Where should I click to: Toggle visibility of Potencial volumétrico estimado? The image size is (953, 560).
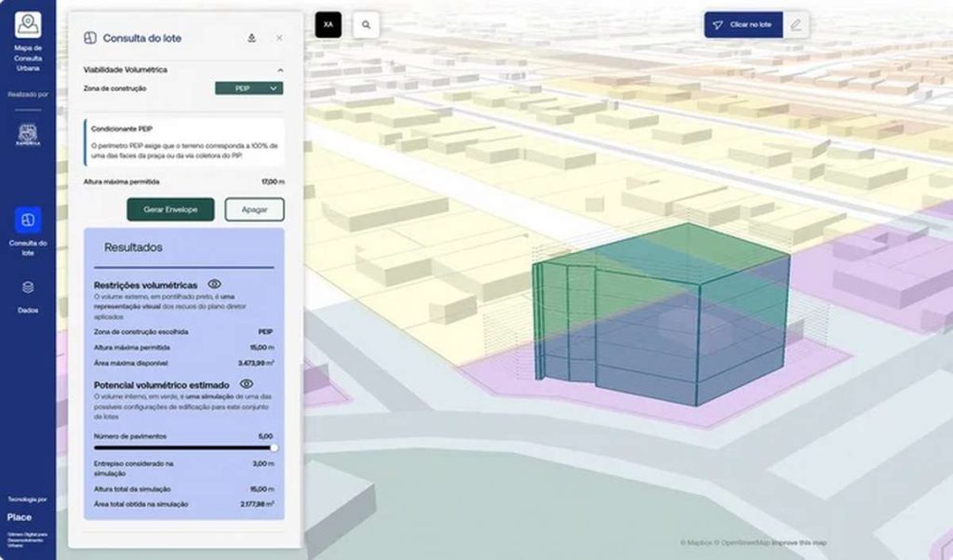tap(247, 383)
